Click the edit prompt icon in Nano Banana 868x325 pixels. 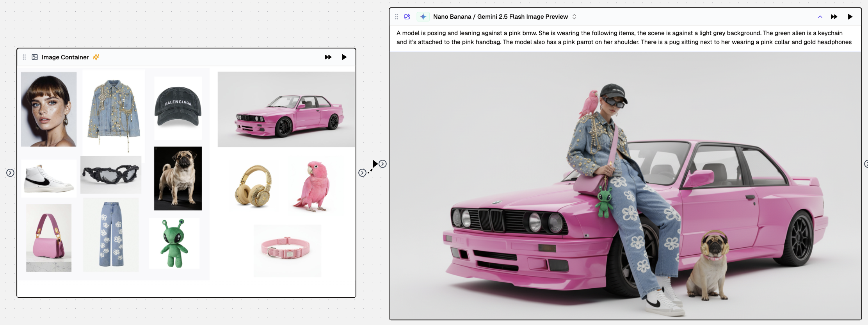tap(407, 17)
